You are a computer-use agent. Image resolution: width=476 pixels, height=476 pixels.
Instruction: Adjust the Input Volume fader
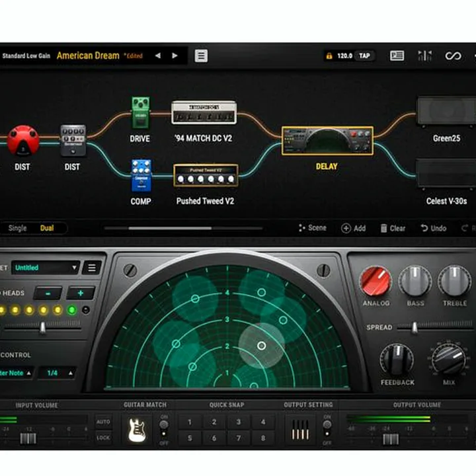click(x=28, y=438)
